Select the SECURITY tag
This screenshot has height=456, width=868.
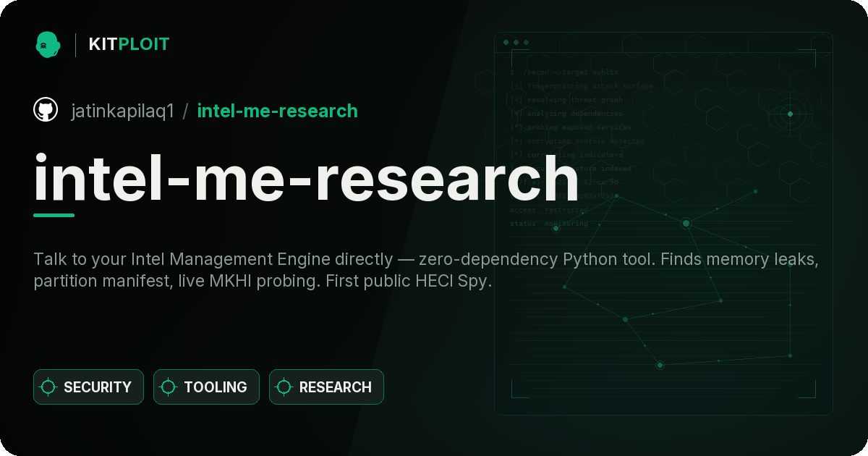(x=88, y=387)
